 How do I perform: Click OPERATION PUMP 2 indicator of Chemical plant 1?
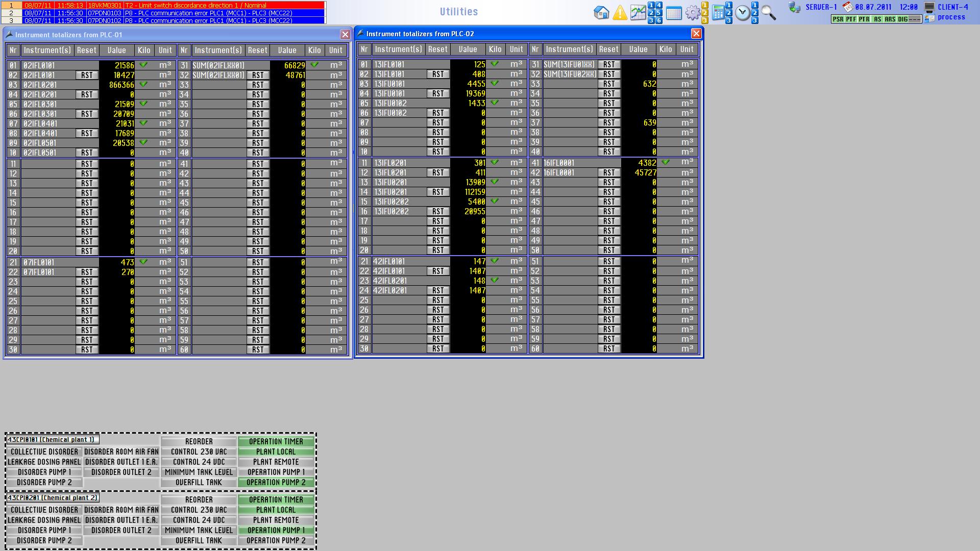(x=276, y=482)
